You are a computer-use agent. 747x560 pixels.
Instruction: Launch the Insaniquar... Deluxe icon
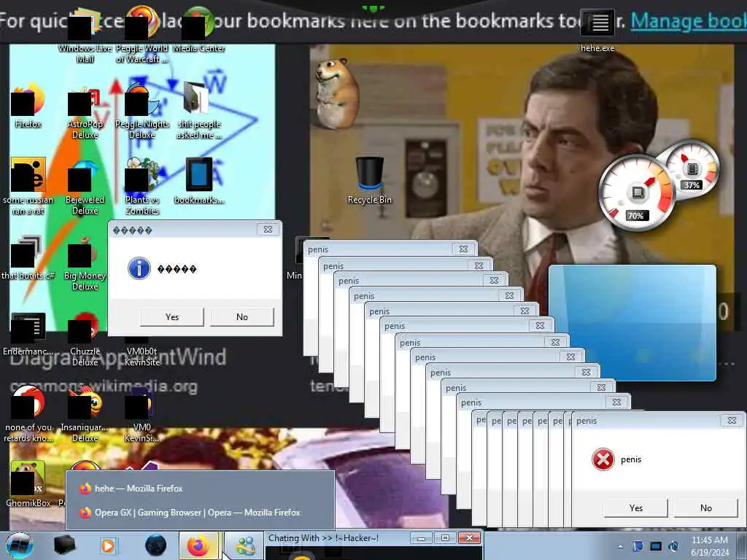coord(85,413)
